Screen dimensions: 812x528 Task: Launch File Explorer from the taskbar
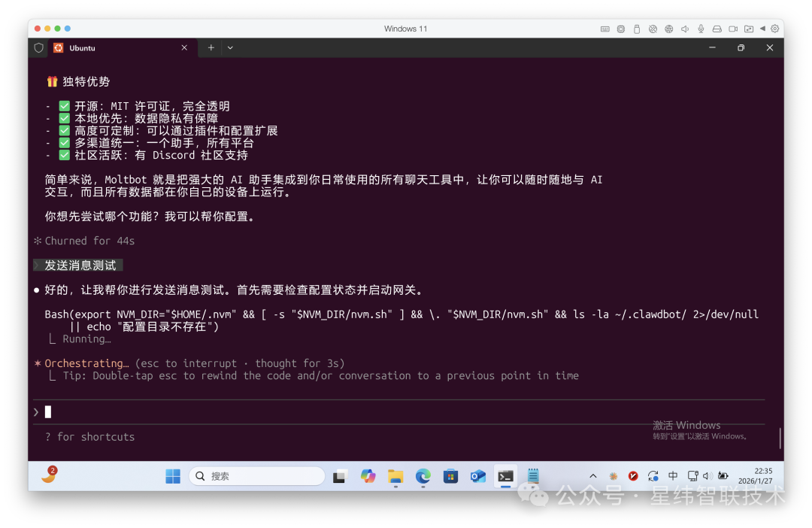click(395, 476)
